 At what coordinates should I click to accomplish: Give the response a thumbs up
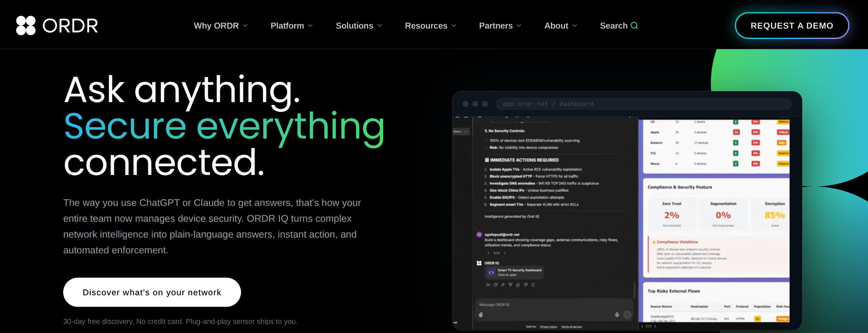pos(518,285)
